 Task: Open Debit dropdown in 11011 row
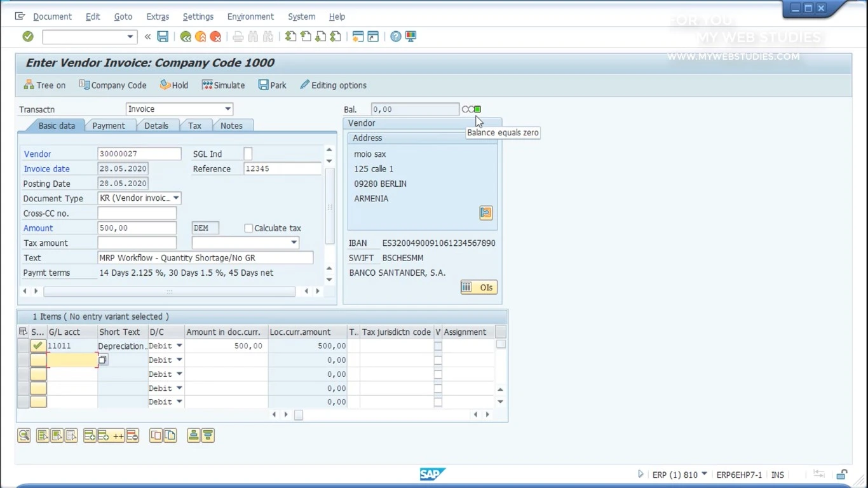179,346
